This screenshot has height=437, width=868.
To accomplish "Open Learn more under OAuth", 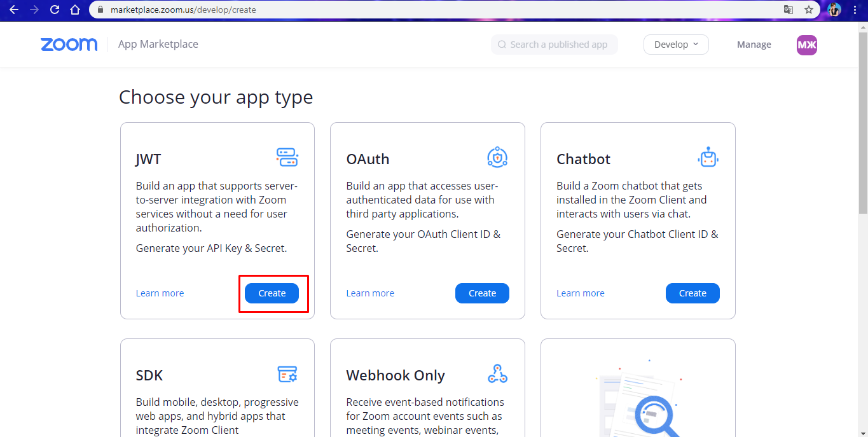I will point(370,293).
